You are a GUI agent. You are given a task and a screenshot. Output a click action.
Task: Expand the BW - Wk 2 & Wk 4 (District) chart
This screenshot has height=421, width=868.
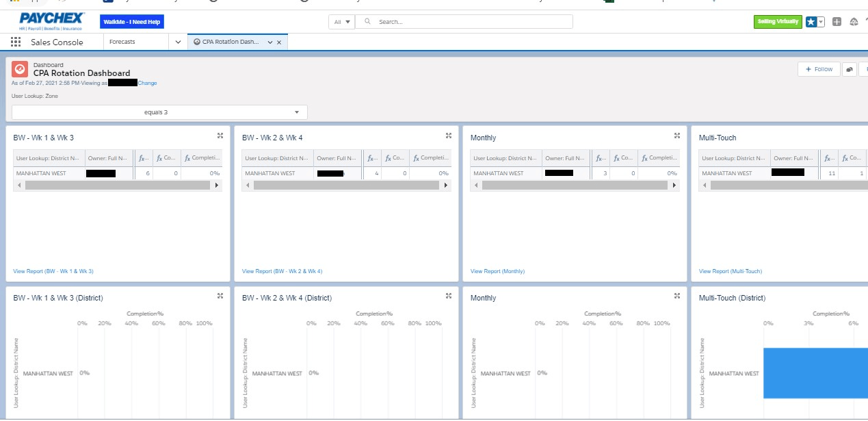pos(449,296)
